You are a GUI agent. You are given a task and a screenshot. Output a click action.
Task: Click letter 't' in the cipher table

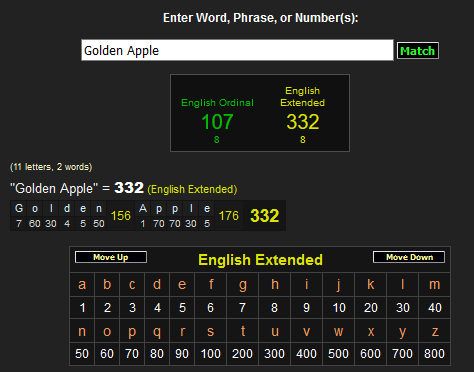point(243,331)
